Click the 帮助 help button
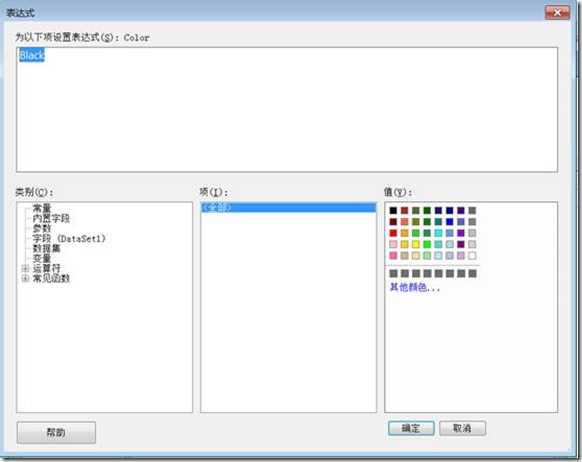Screen dimensions: 582x462 [x=56, y=432]
